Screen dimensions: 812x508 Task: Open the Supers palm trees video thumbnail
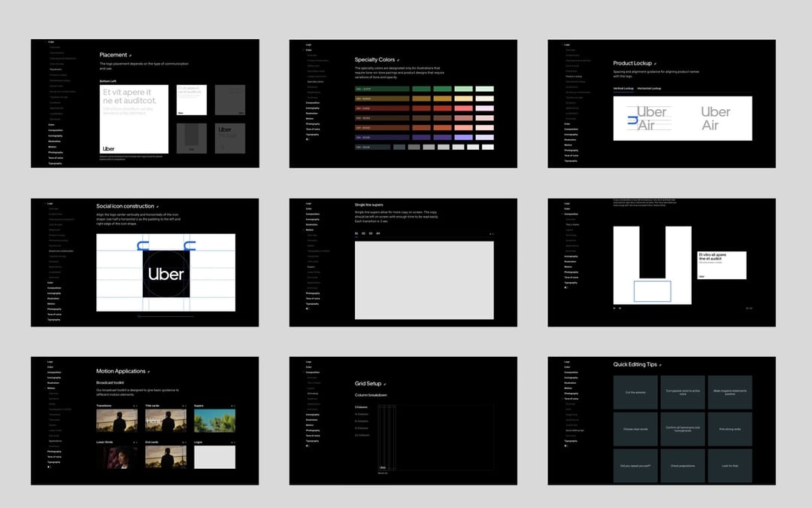point(215,421)
